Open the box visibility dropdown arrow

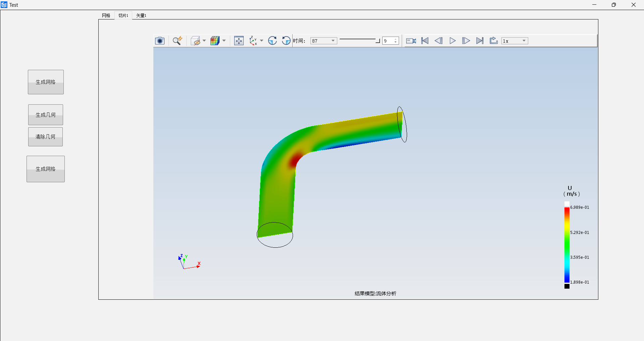pos(204,41)
